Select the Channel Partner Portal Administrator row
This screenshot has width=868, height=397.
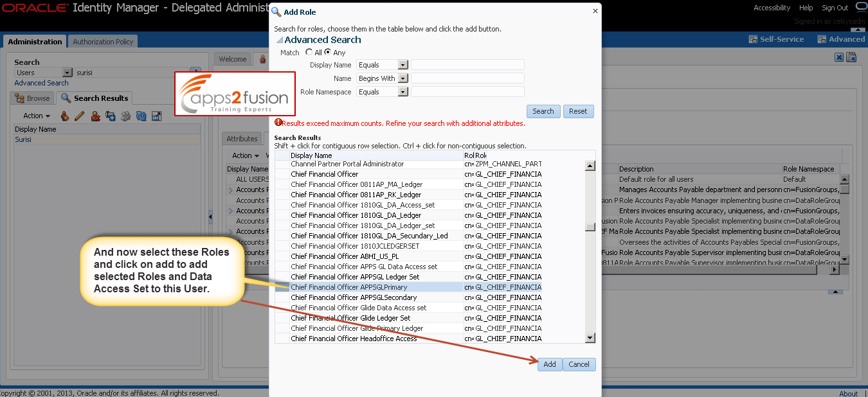click(408, 164)
